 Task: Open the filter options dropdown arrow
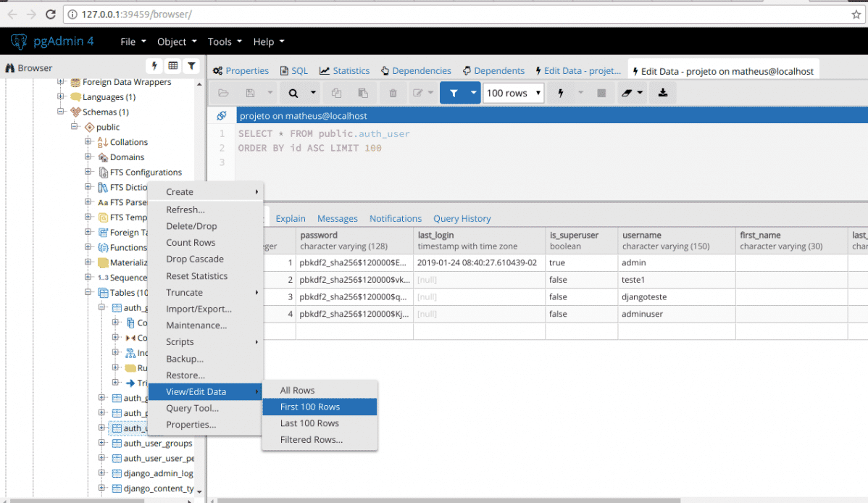pos(474,93)
